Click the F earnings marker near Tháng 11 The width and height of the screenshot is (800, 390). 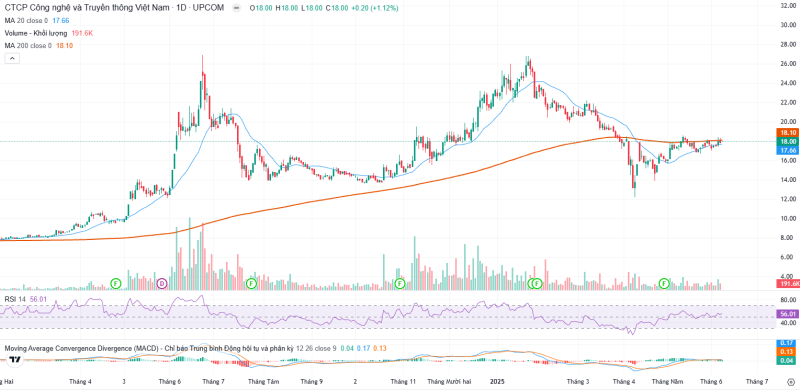399,283
